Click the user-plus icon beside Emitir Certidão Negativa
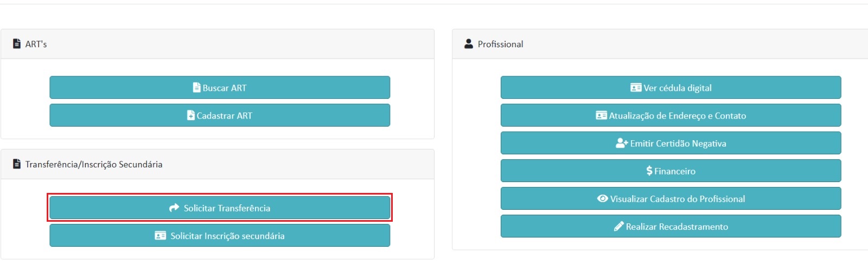Image resolution: width=868 pixels, height=275 pixels. click(x=622, y=143)
